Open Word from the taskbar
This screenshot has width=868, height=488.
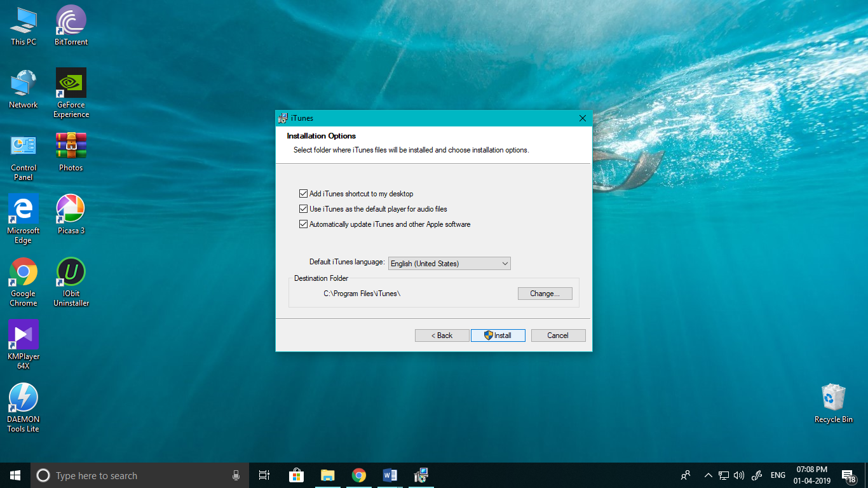coord(390,475)
